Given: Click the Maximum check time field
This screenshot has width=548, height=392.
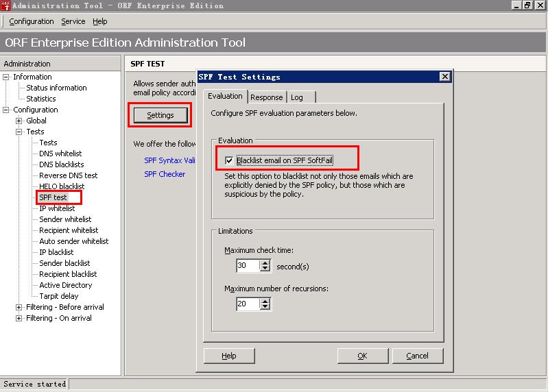Looking at the screenshot, I should pos(247,265).
